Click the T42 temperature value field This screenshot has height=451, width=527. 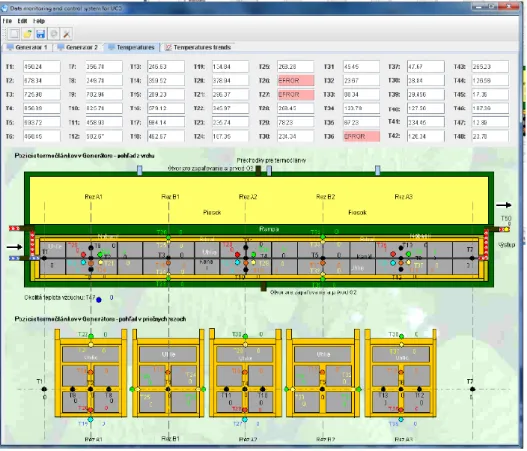point(426,136)
